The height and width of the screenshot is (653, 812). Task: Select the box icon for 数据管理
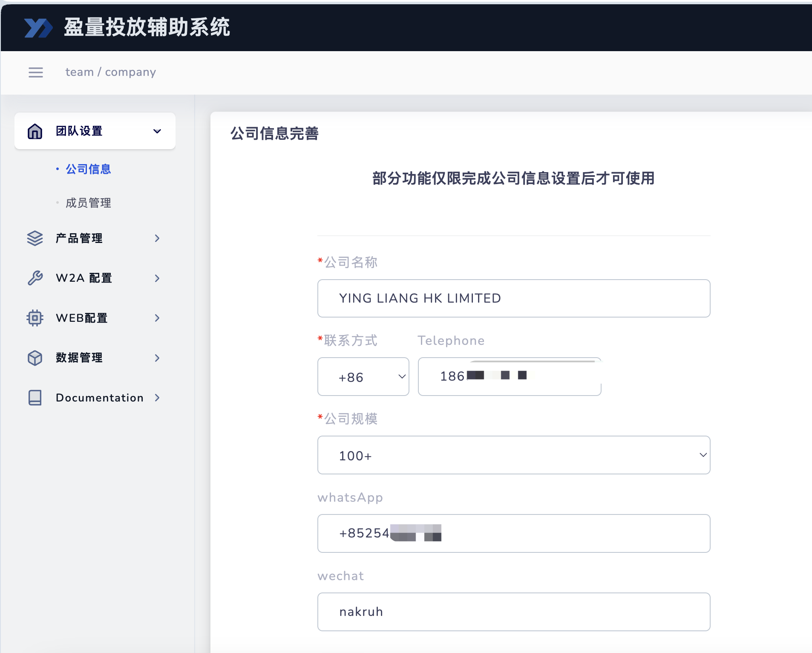pyautogui.click(x=35, y=358)
